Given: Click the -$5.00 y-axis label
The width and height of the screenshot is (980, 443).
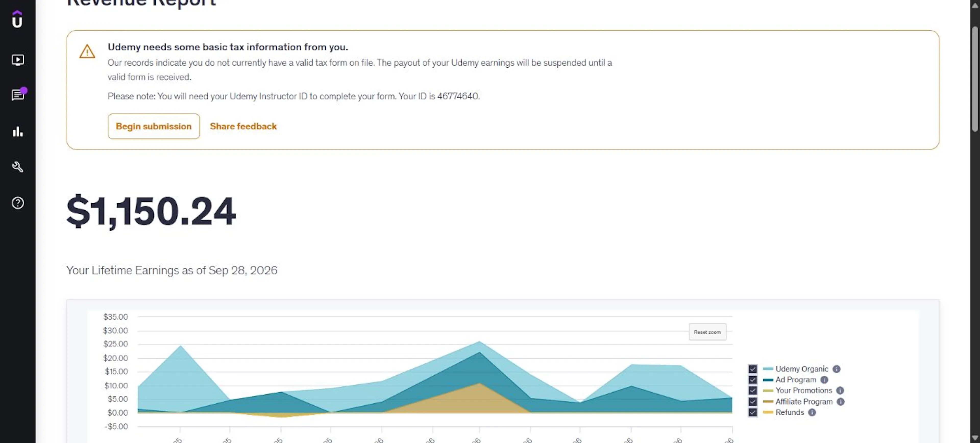Looking at the screenshot, I should point(116,426).
